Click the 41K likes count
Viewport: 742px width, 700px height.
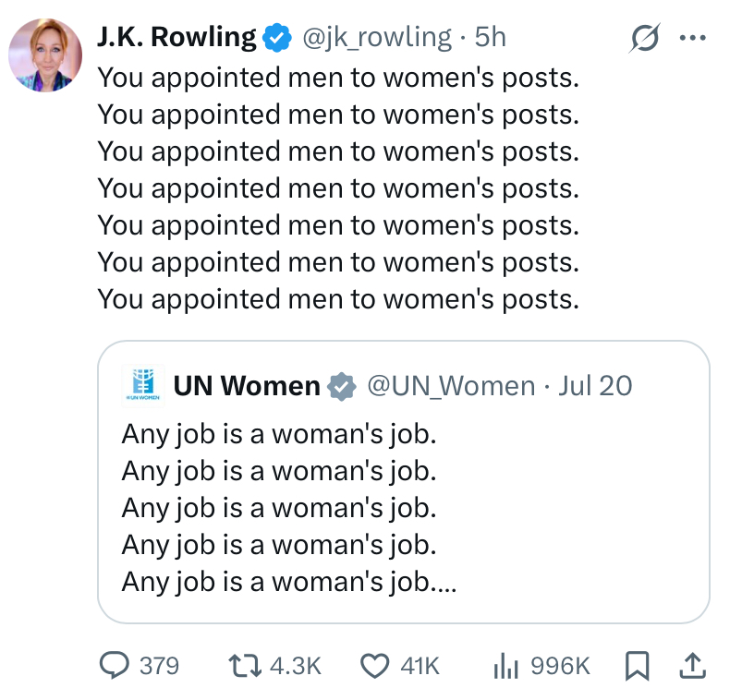click(420, 666)
